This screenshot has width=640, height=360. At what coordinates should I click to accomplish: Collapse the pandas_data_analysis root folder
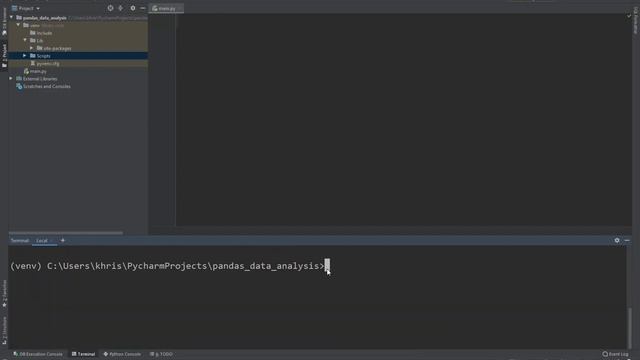pyautogui.click(x=11, y=18)
